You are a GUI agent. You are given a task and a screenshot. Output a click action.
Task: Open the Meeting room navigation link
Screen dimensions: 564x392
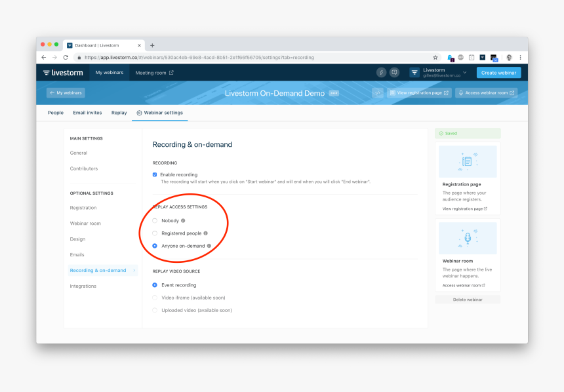tap(154, 73)
